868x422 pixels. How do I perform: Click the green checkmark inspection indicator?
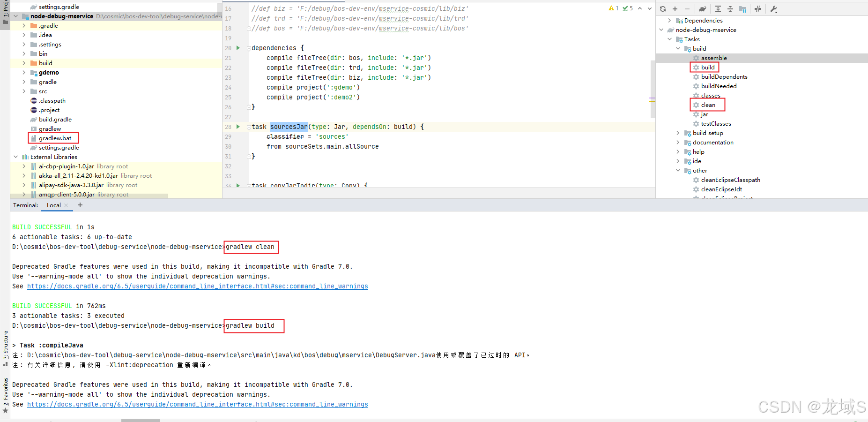(x=625, y=8)
